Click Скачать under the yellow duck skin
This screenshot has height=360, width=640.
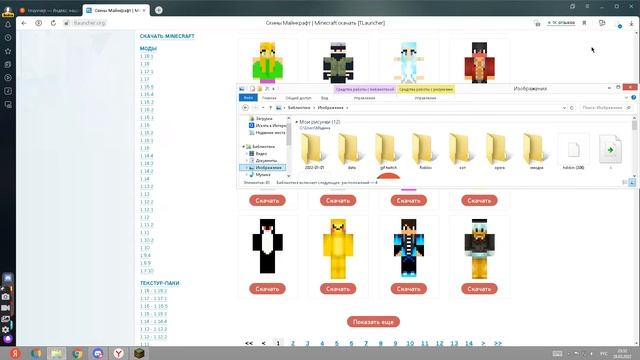[338, 289]
